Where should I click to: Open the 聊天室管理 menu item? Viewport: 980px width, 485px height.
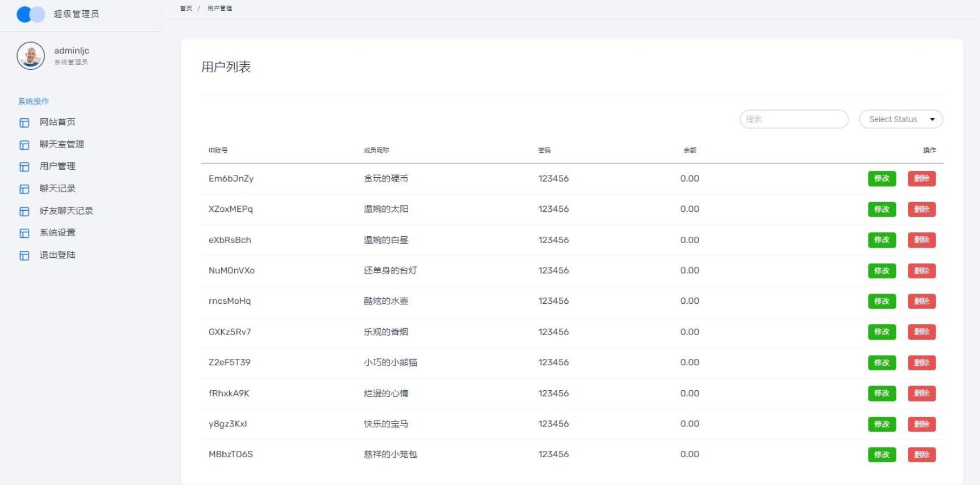tap(61, 144)
